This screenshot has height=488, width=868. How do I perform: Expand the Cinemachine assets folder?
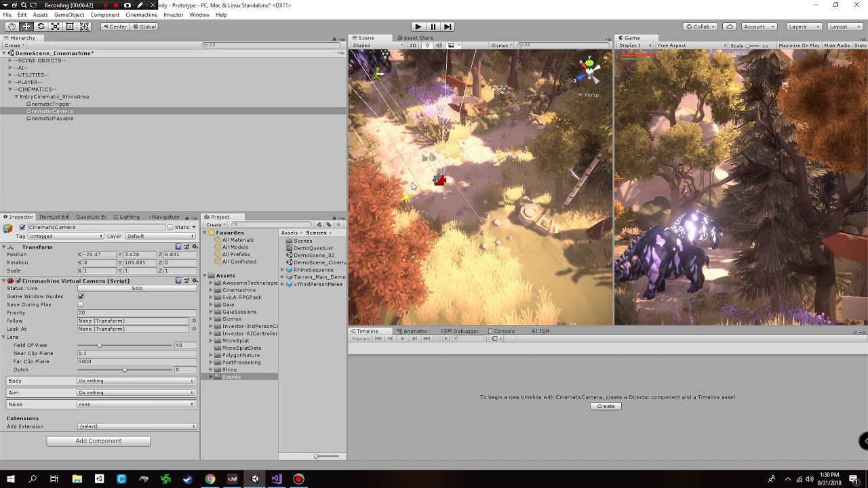click(212, 290)
